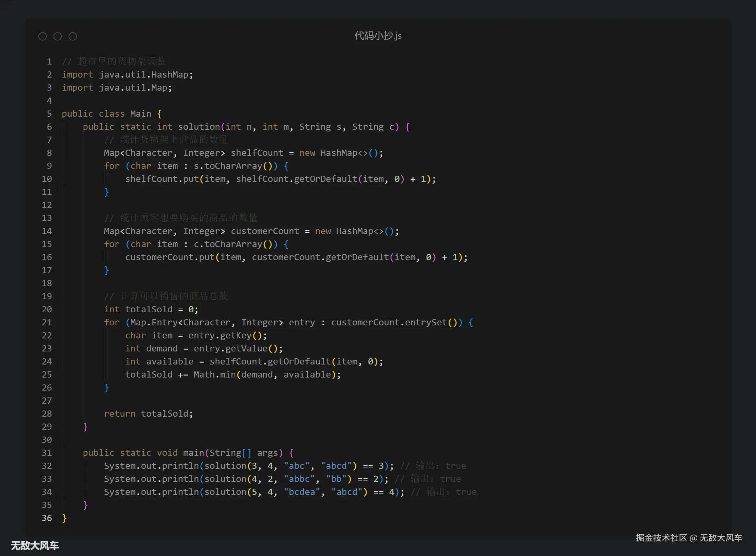Viewport: 756px width, 556px height.
Task: Click the shelfCount variable declaration on line 8
Action: tap(257, 153)
